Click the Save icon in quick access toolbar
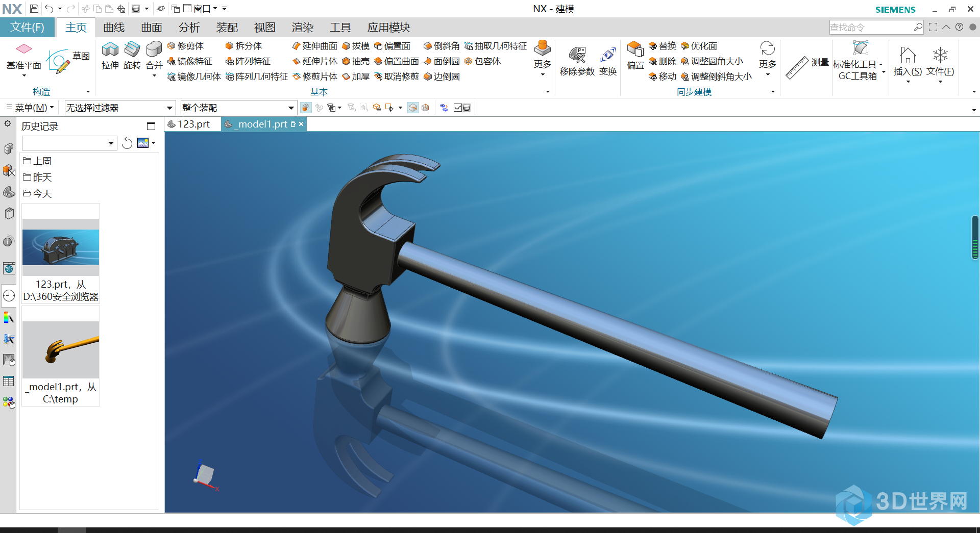 34,9
